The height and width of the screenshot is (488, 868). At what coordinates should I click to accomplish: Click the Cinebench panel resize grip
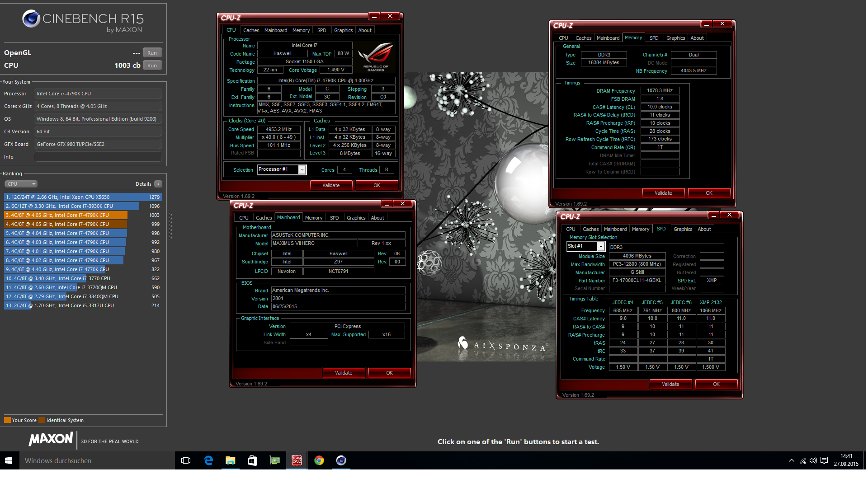[170, 226]
